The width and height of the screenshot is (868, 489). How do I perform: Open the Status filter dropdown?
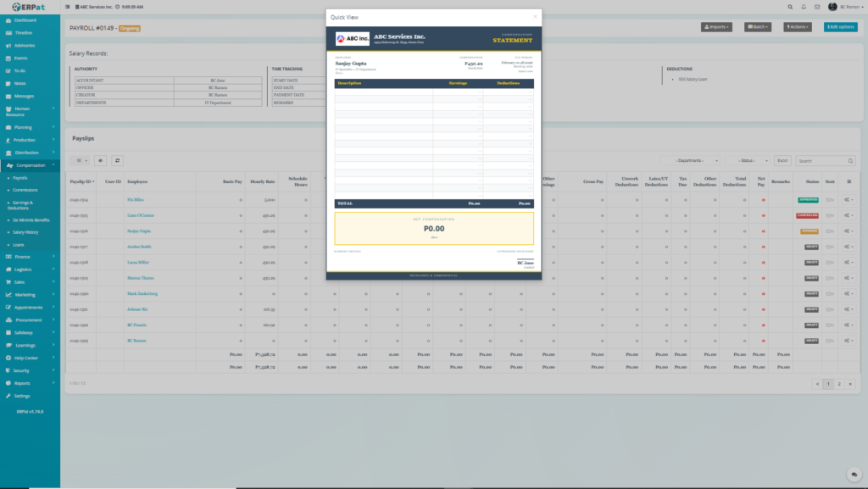click(748, 160)
